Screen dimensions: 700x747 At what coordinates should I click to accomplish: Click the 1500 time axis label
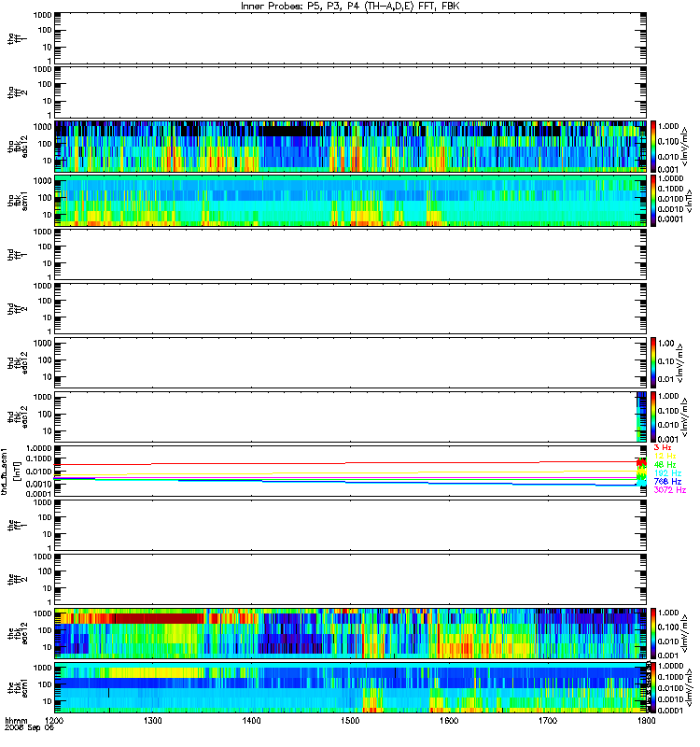tap(350, 720)
